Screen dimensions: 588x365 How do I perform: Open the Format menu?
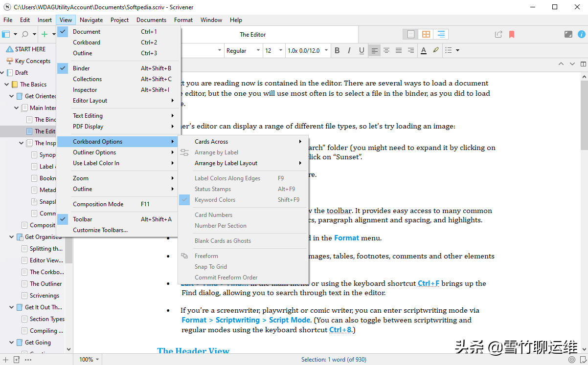click(183, 20)
